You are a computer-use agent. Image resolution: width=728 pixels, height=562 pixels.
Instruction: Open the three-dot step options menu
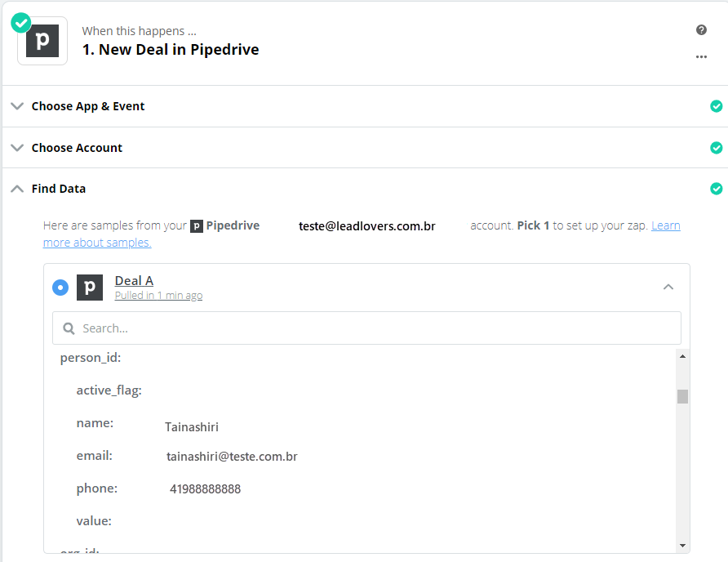tap(701, 57)
